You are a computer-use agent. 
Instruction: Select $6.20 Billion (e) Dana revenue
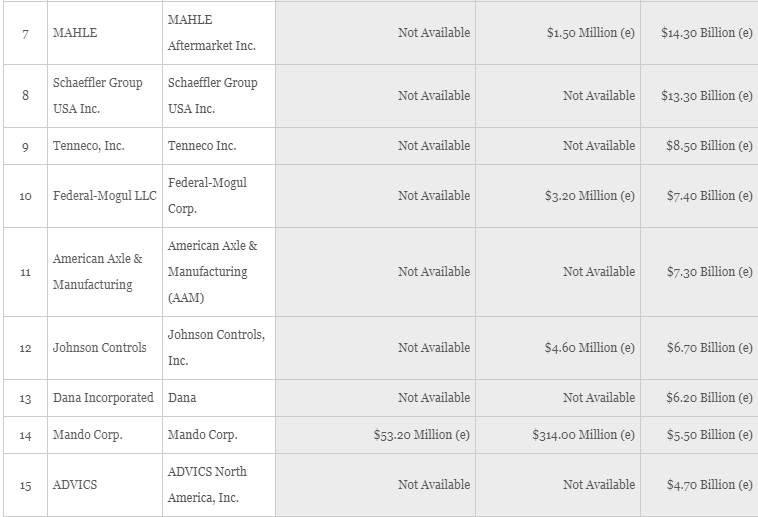pyautogui.click(x=709, y=398)
